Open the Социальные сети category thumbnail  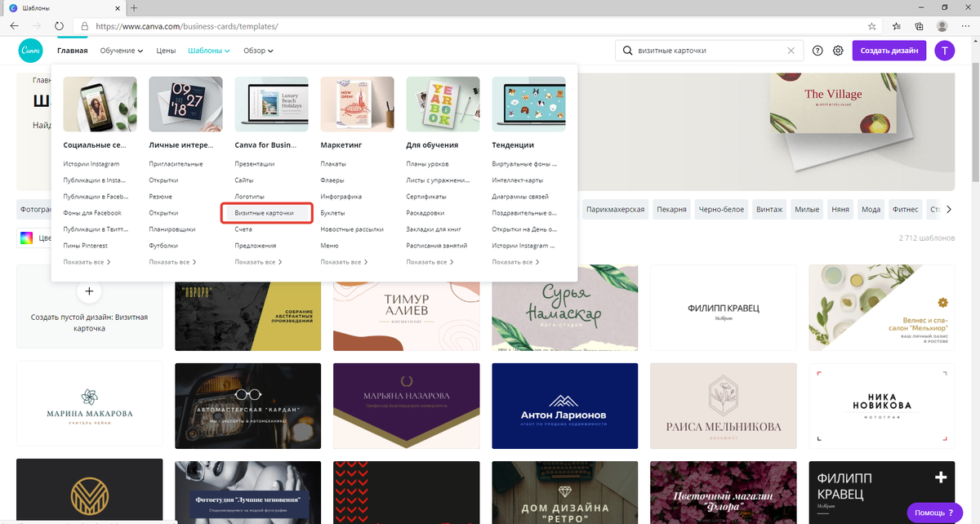coord(100,104)
